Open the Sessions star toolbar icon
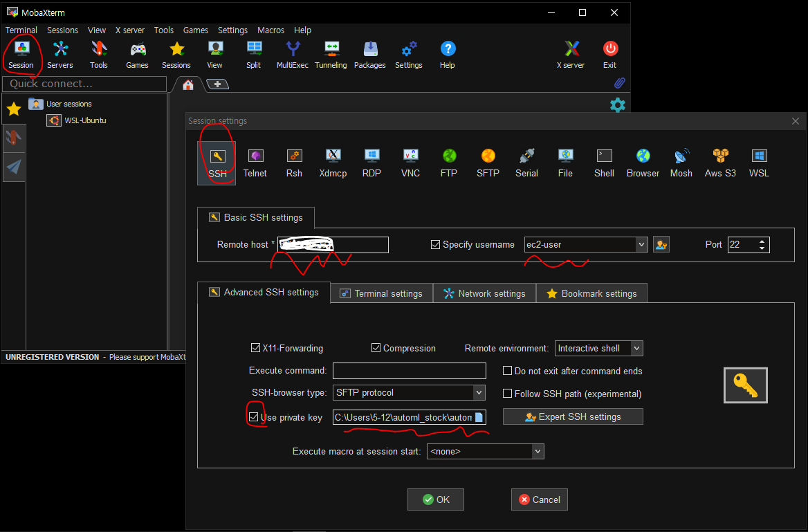This screenshot has width=808, height=532. [176, 55]
